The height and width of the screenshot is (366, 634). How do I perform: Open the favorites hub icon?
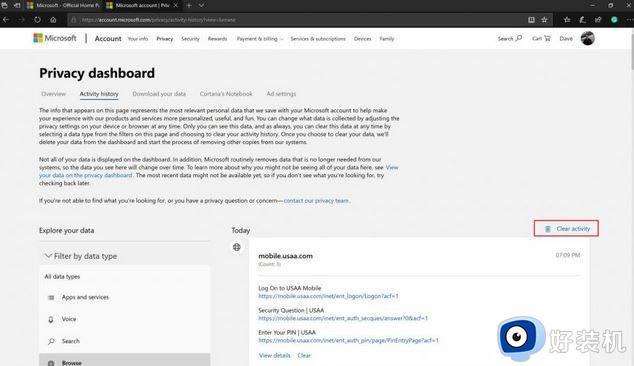(x=567, y=19)
